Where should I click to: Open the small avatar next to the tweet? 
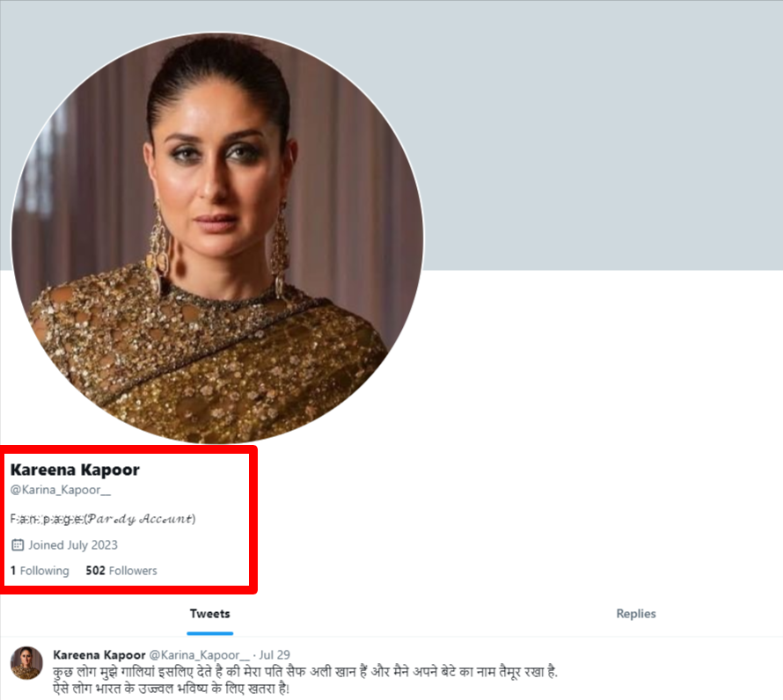click(26, 663)
